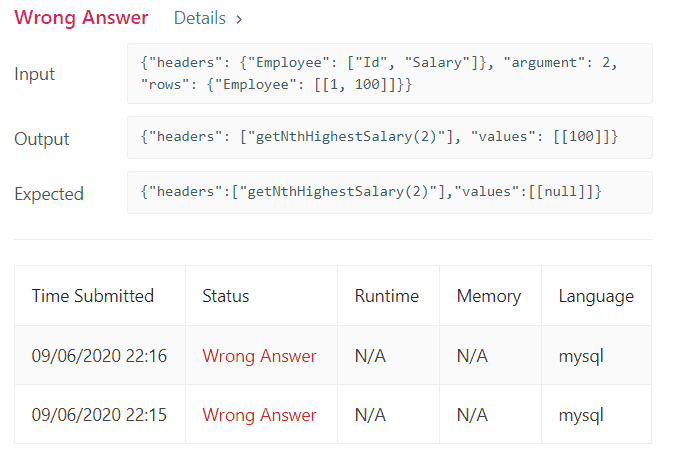Click the Runtime column header

[387, 296]
